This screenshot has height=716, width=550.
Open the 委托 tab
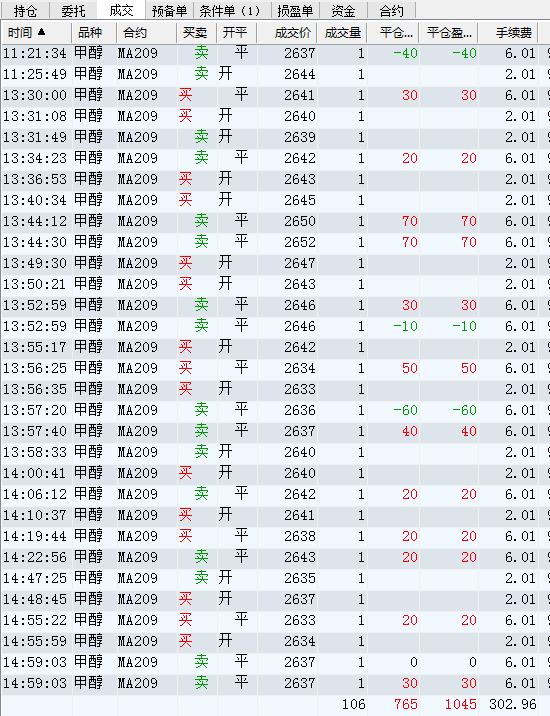[73, 11]
